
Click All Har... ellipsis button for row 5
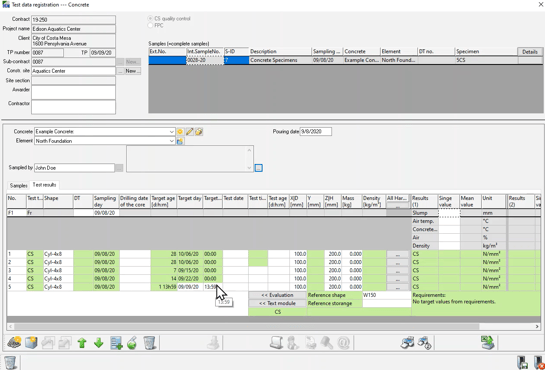pyautogui.click(x=398, y=287)
